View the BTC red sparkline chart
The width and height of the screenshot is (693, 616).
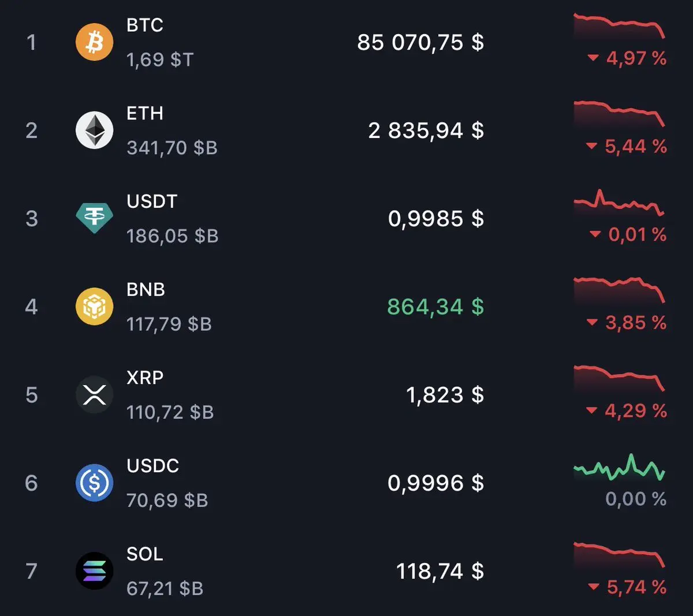click(x=619, y=25)
